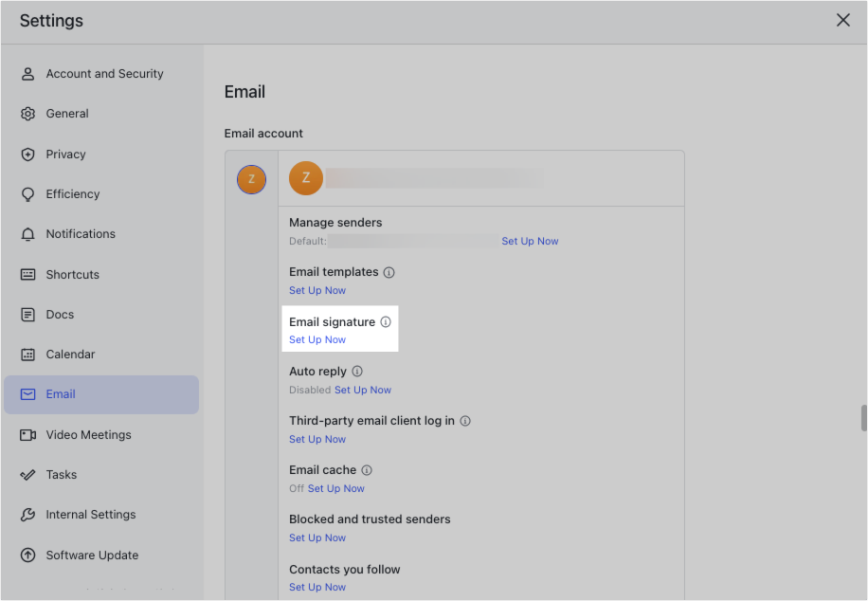Click the camera icon for Video Meetings

(28, 434)
